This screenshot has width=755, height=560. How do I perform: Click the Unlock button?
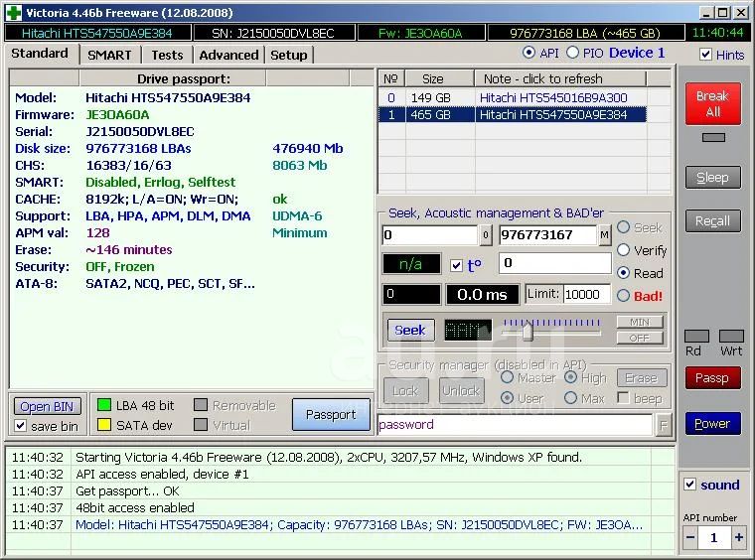click(461, 390)
